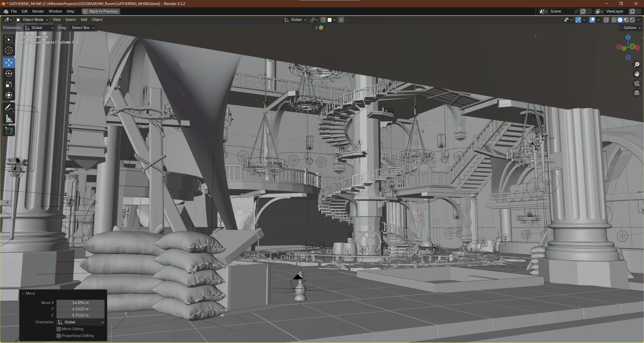Click the viewport zoom magnifier icon

tap(637, 64)
